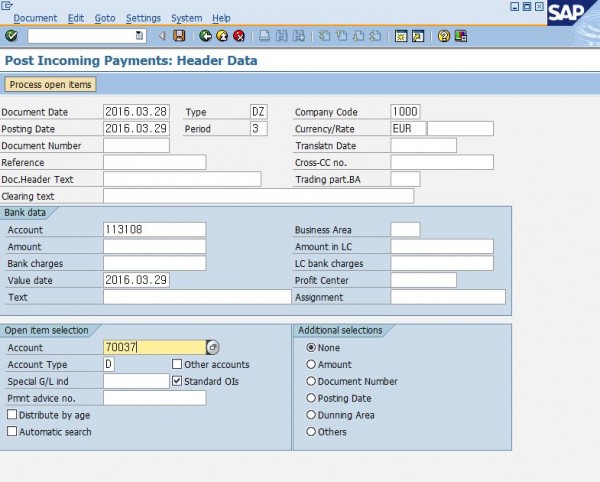This screenshot has height=482, width=600.
Task: Click the Trading part.BA field
Action: (405, 179)
